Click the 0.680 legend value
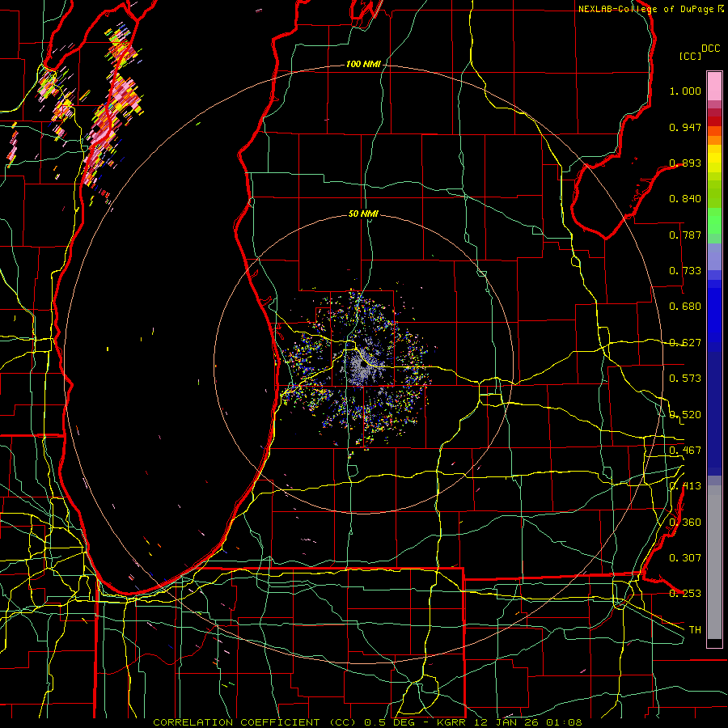The height and width of the screenshot is (728, 728). coord(685,307)
